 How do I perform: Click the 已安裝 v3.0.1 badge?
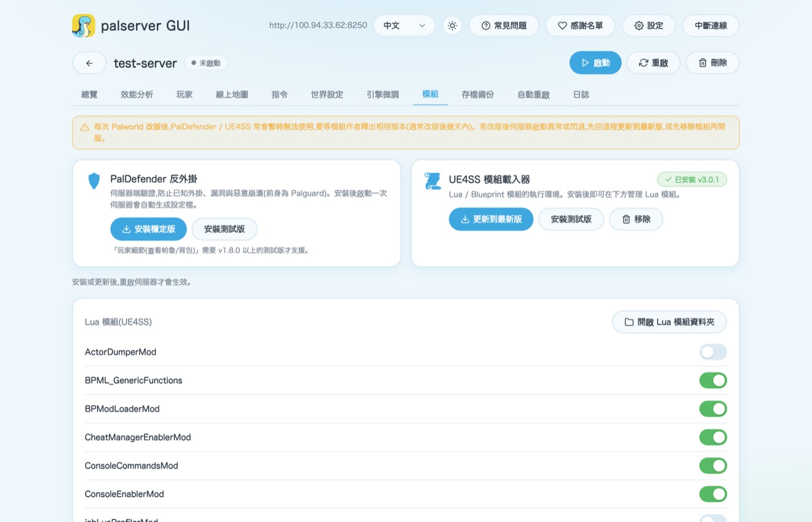692,180
